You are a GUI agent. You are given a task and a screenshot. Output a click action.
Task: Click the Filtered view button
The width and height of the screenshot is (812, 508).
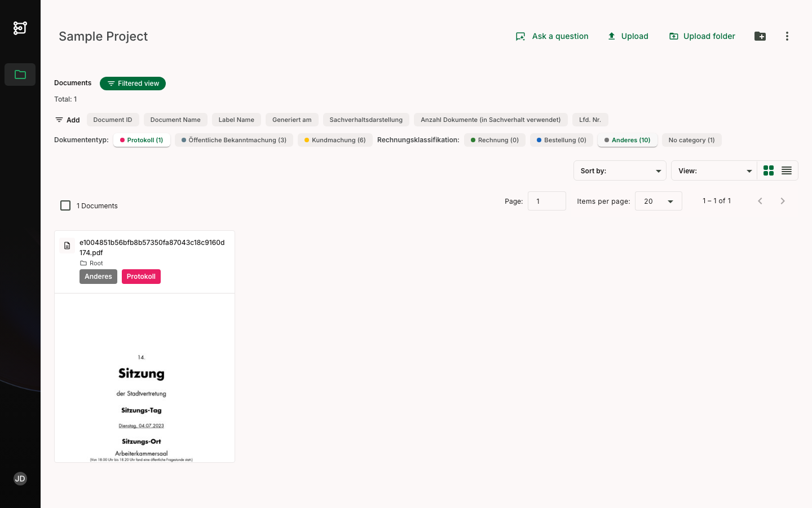click(x=133, y=84)
